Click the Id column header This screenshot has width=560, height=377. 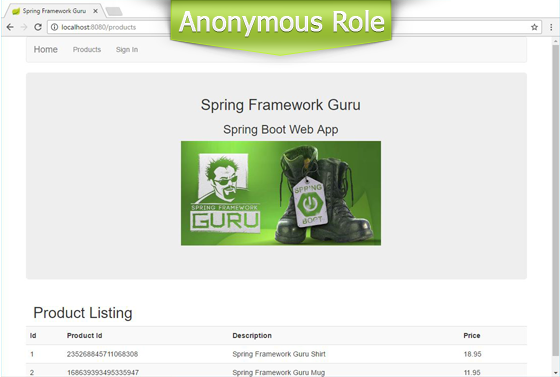pos(33,336)
